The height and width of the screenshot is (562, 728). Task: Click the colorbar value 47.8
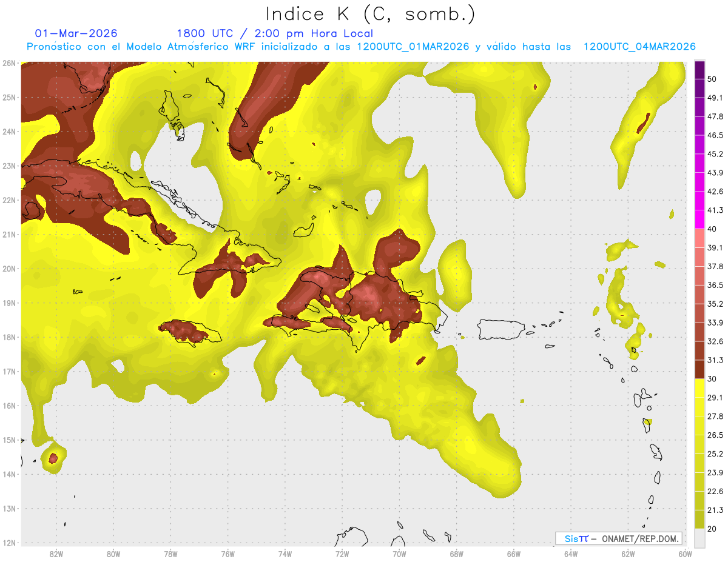(715, 116)
